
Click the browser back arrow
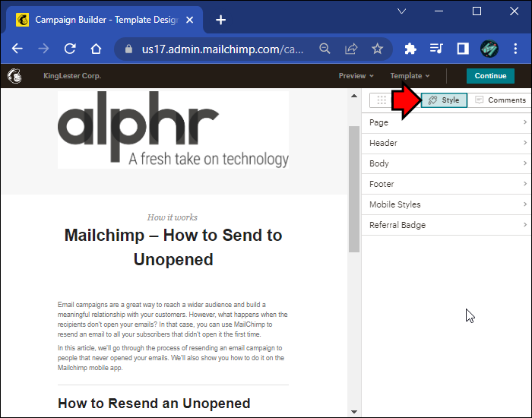click(x=17, y=49)
